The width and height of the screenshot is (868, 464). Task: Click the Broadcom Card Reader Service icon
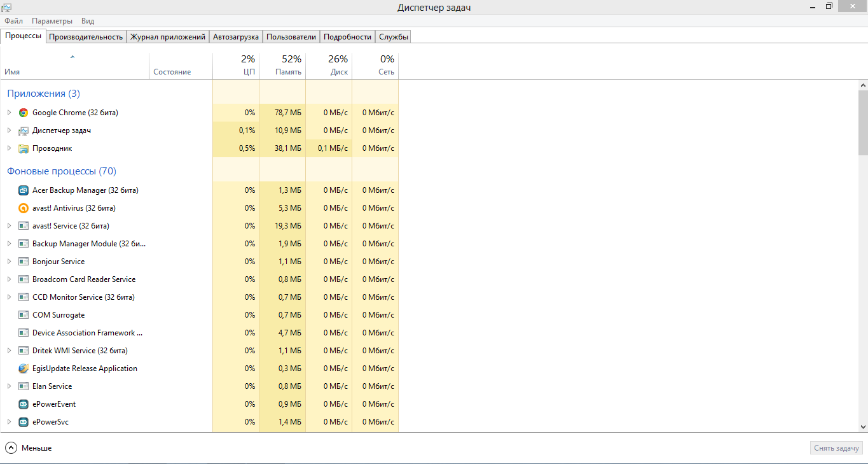point(24,279)
